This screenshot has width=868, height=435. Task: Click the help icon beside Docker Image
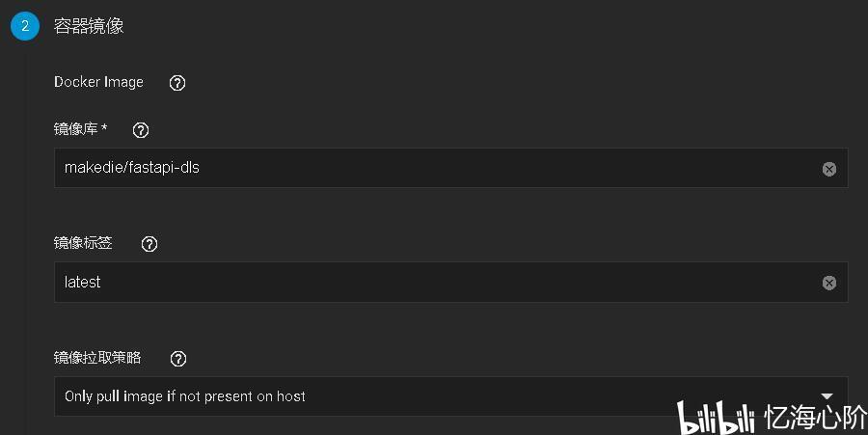[177, 83]
